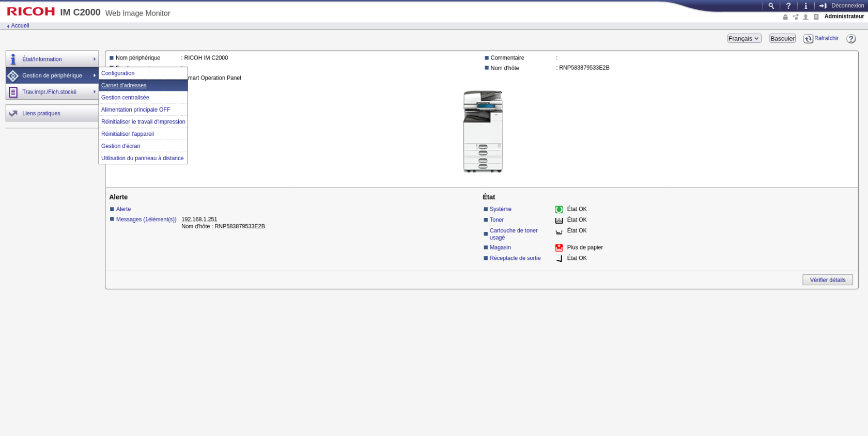The height and width of the screenshot is (436, 868).
Task: Click the red Magasin paper-out status icon
Action: (x=559, y=248)
